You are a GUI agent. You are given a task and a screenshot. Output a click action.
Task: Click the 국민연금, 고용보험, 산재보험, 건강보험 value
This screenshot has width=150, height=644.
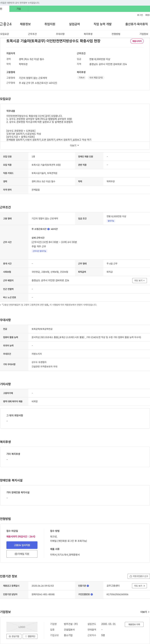click(50, 272)
